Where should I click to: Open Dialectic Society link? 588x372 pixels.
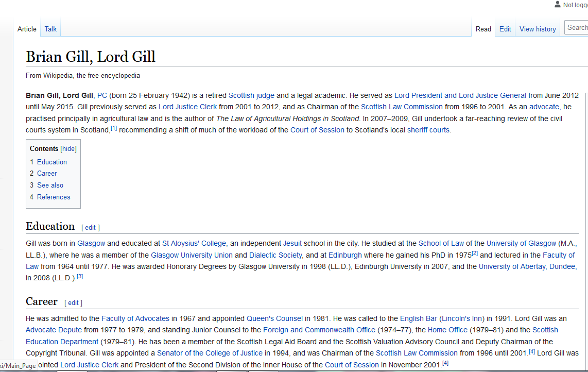[x=275, y=255]
